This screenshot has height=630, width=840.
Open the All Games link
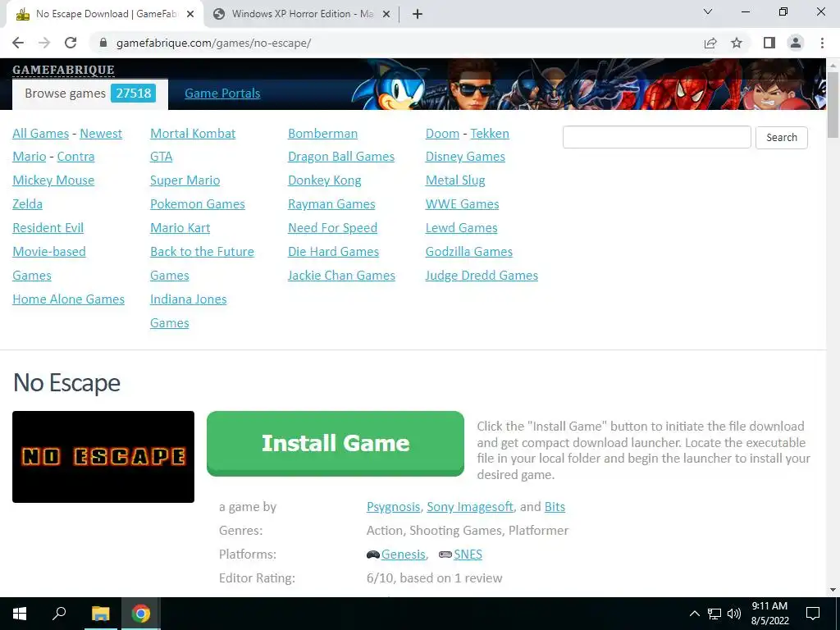click(x=41, y=134)
